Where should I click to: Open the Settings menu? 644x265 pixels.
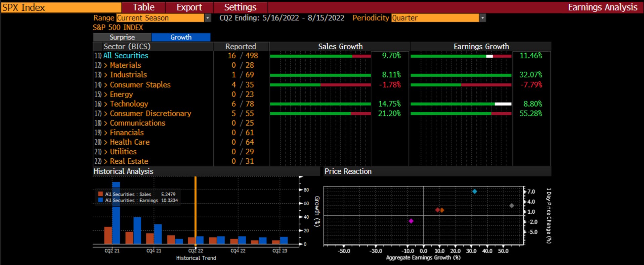[240, 7]
